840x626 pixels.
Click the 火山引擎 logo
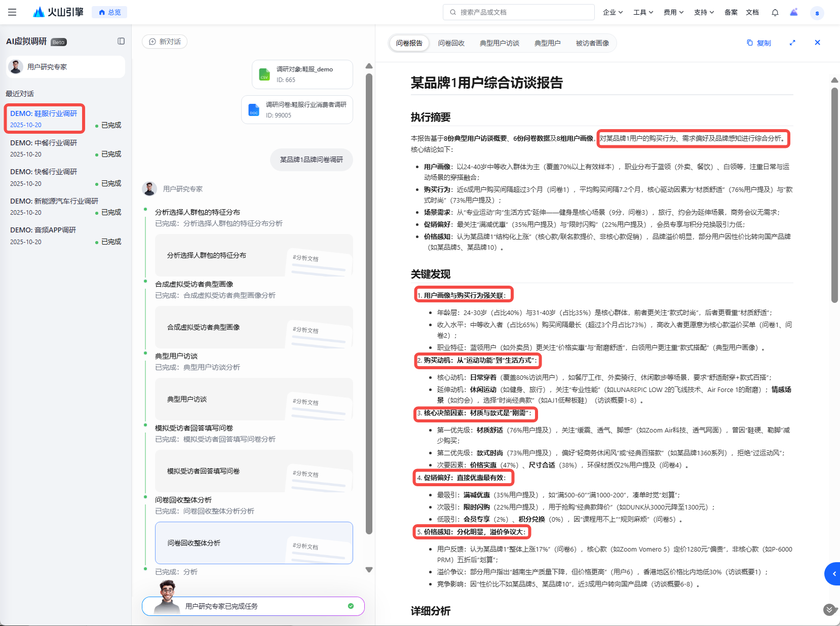click(x=58, y=12)
